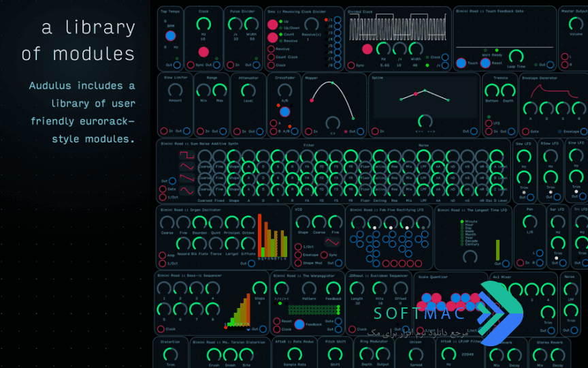588x368 pixels.
Task: Turn the Amount knob in Slew Limiter
Action: [x=175, y=91]
